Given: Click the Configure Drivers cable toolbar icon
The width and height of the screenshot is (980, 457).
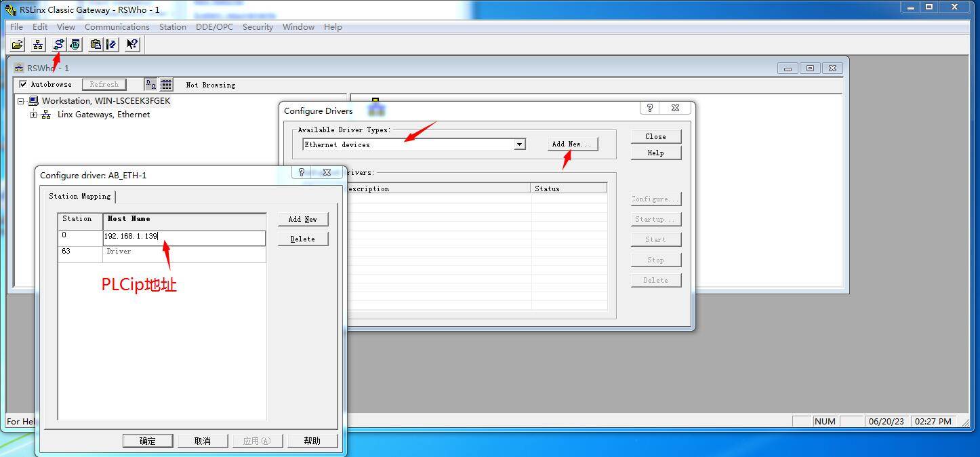Looking at the screenshot, I should point(59,45).
